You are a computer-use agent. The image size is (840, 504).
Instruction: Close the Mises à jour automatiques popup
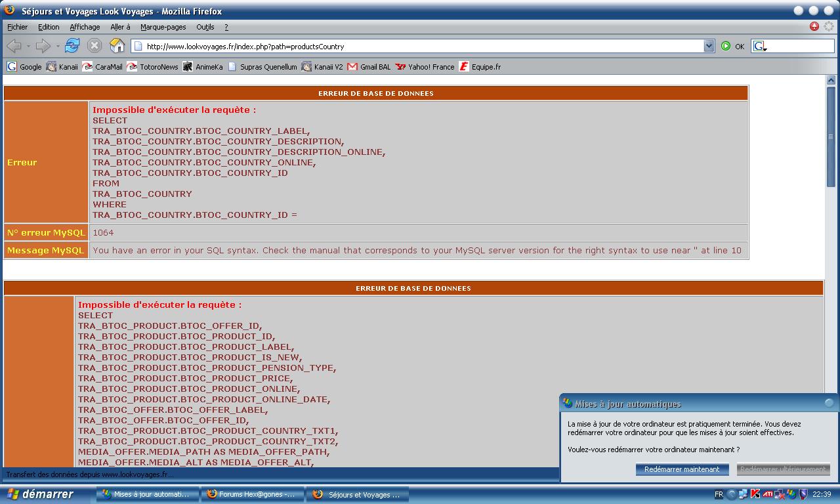[x=829, y=403]
